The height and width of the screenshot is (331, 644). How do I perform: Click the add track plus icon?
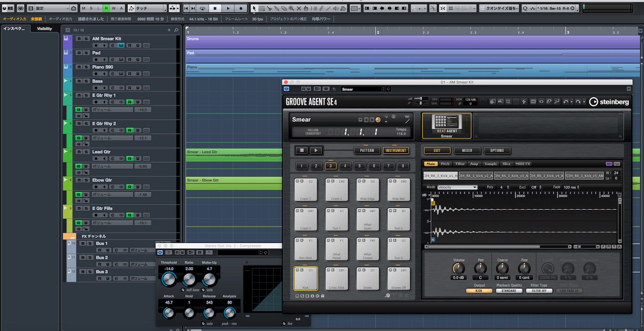[x=169, y=30]
